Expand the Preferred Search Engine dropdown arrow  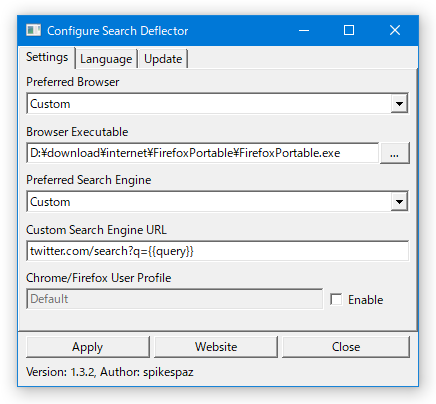399,202
